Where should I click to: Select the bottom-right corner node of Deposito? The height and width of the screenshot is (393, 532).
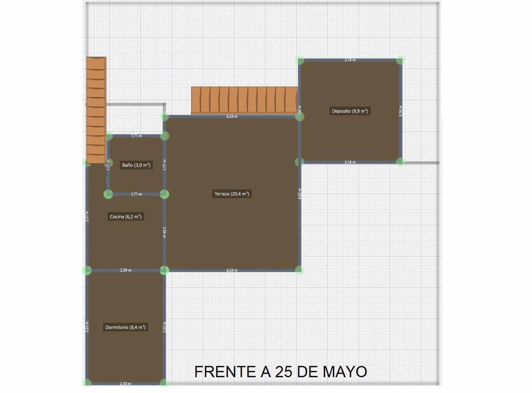[x=401, y=162]
